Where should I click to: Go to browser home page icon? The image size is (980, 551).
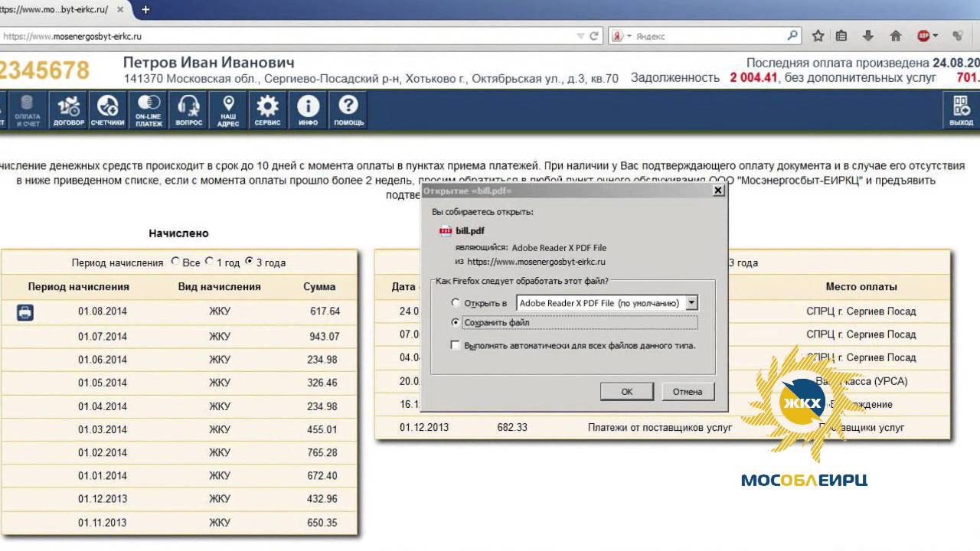[895, 36]
